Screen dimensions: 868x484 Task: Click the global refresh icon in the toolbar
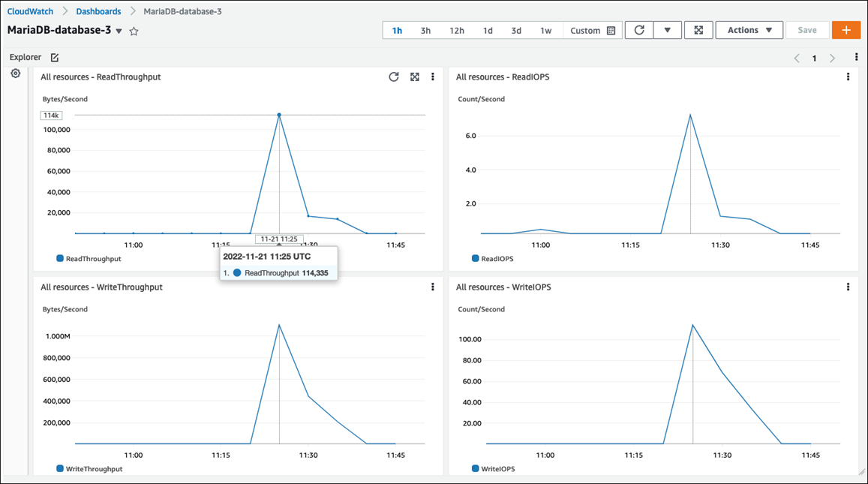pos(638,30)
